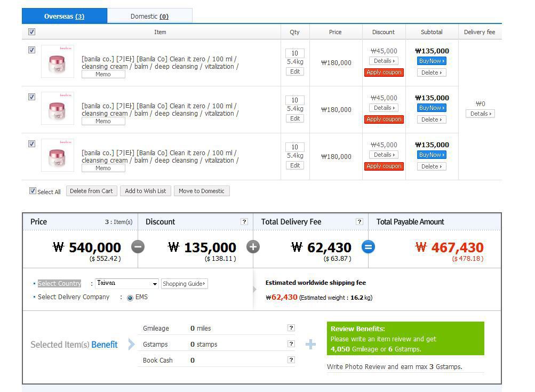Image resolution: width=535 pixels, height=392 pixels.
Task: Open the first Banila Co Clean it zero title
Action: pyautogui.click(x=160, y=63)
